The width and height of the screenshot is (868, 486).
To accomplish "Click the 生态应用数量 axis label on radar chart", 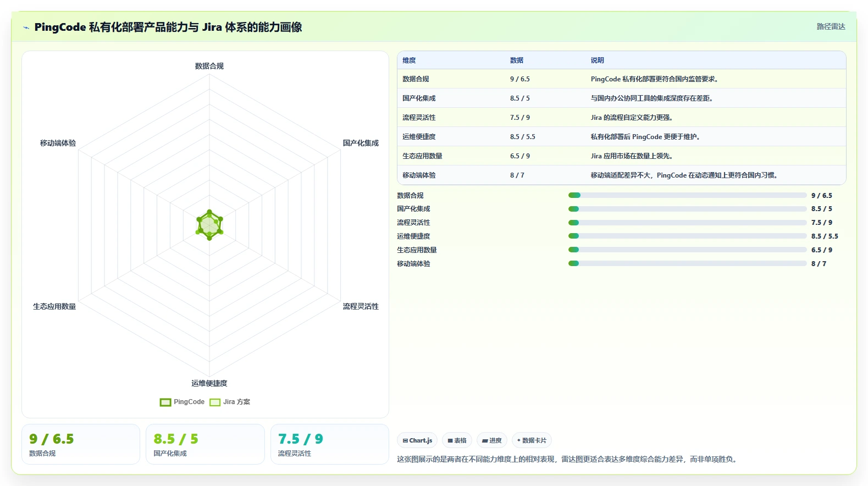I will click(x=54, y=306).
